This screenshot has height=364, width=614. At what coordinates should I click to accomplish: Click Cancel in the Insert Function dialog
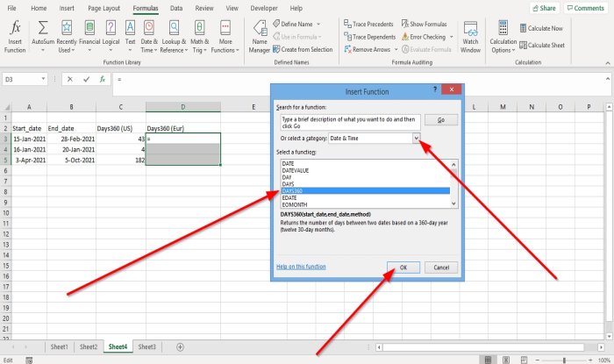click(440, 268)
